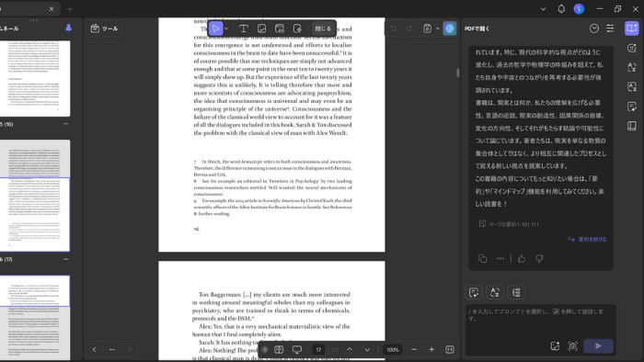Click the ellipsis in bottom-left navigation
The width and height of the screenshot is (644, 362).
pos(111,350)
